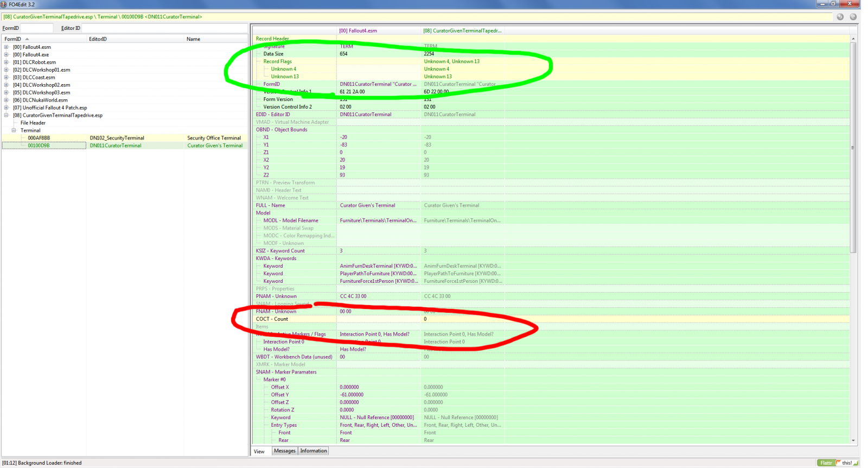This screenshot has width=868, height=468.
Task: Click the 'Security Office Terminal' name cell
Action: 214,138
